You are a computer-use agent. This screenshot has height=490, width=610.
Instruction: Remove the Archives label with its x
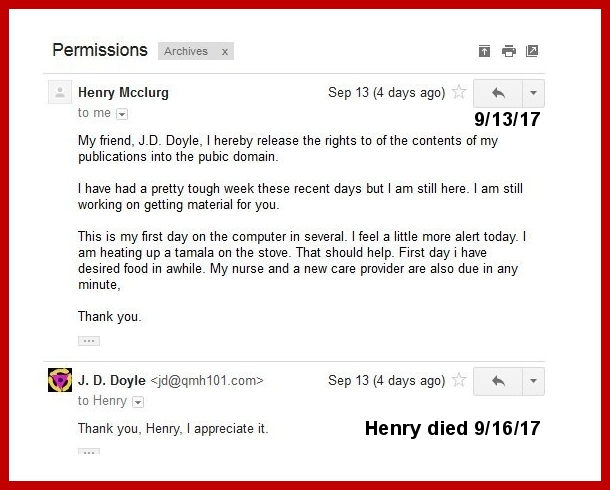225,52
